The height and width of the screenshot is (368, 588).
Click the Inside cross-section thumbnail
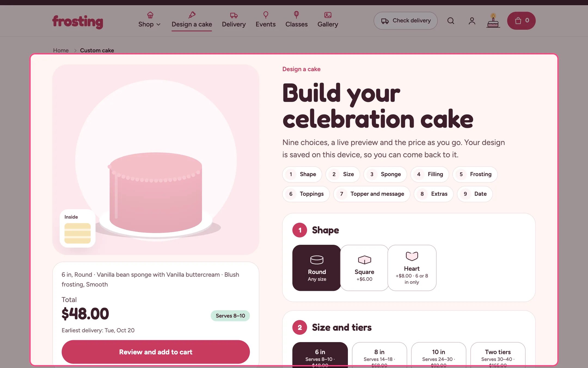(78, 228)
